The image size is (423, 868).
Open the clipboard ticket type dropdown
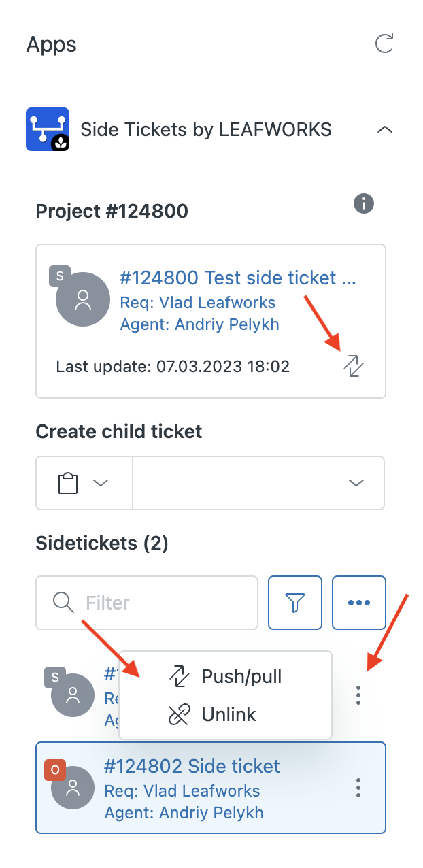point(84,483)
